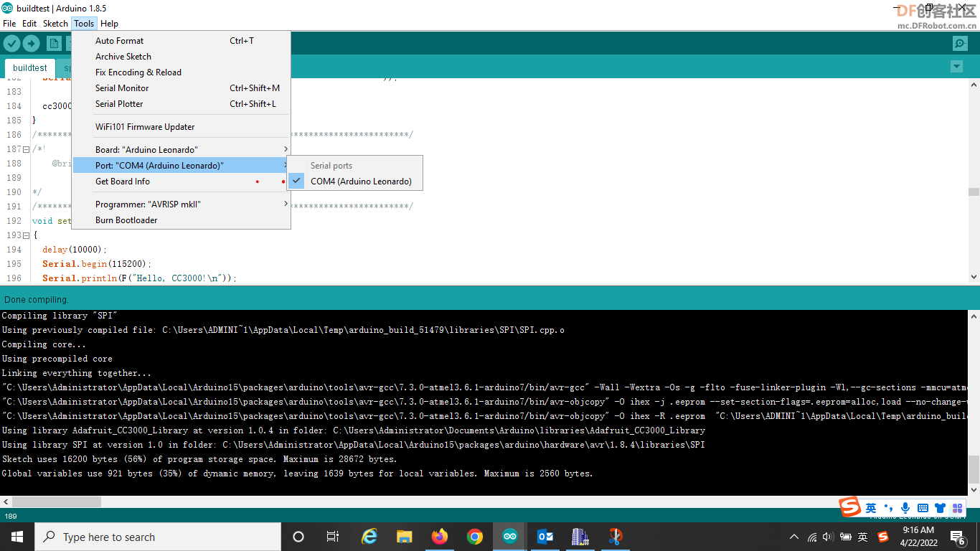Click the editor vertical scrollbar thumb

tap(974, 192)
